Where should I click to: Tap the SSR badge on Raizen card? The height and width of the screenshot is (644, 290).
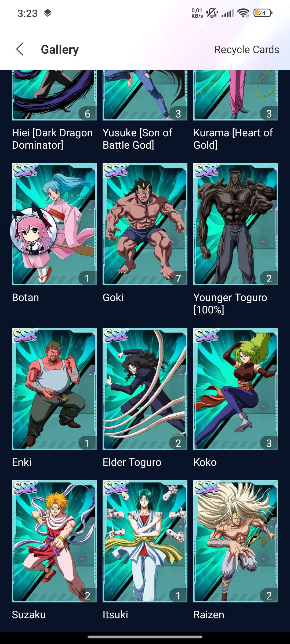207,487
